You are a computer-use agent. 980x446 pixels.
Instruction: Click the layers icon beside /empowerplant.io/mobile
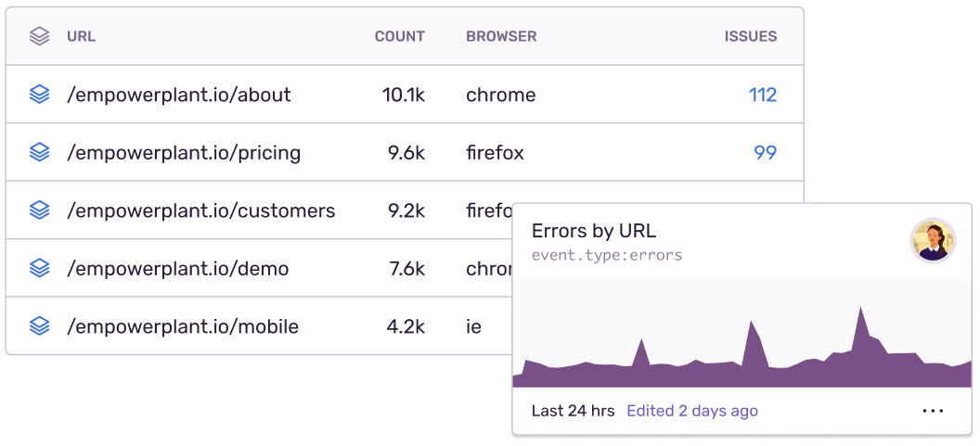[39, 326]
